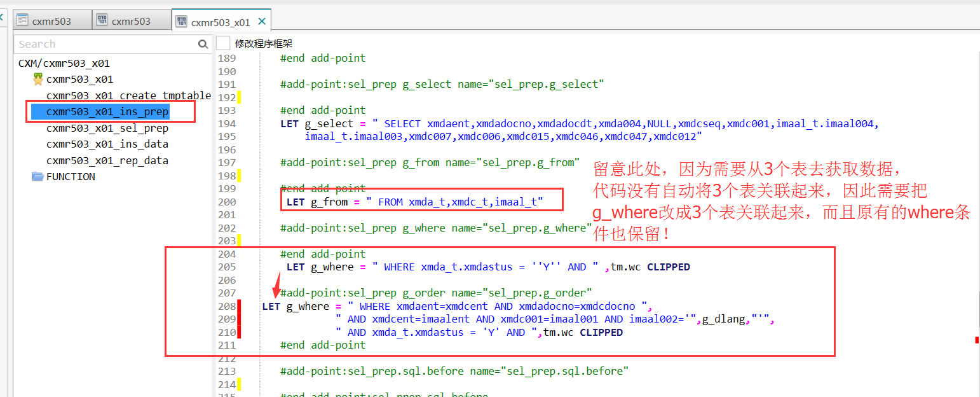
Task: Click sel_prep.g_where add-point comment line
Action: pos(436,228)
